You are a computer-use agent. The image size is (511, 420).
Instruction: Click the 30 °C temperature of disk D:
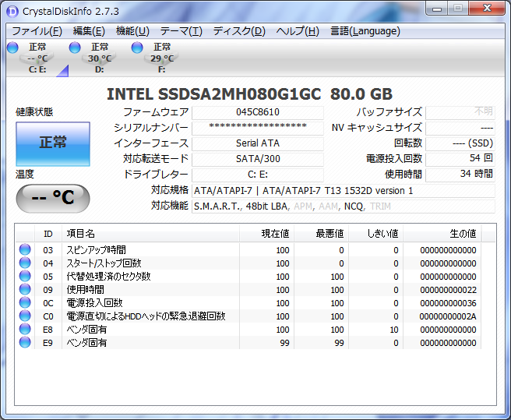tap(100, 58)
